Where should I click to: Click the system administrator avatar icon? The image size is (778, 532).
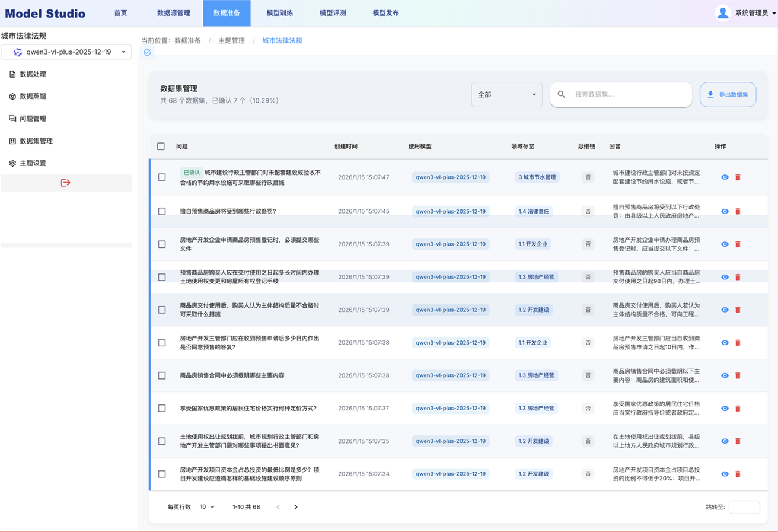click(722, 13)
